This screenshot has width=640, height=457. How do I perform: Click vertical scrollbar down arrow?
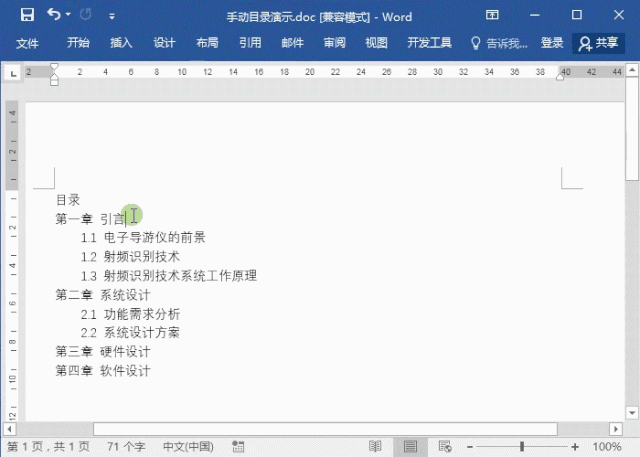pos(632,413)
